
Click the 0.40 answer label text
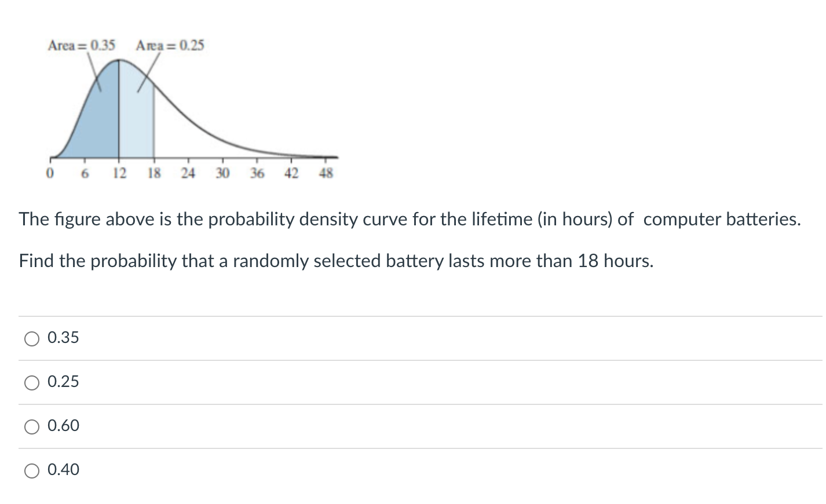[63, 470]
